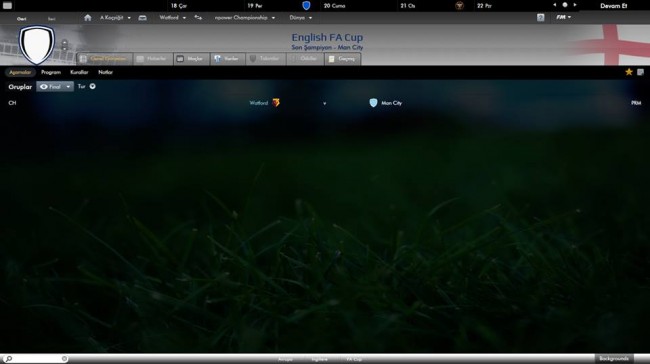Open the manager inbox icon beside A Koçyiğit
The height and width of the screenshot is (364, 650).
click(x=142, y=18)
